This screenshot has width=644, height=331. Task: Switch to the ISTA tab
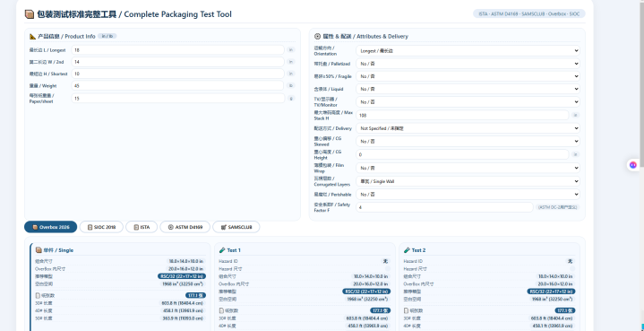click(142, 227)
